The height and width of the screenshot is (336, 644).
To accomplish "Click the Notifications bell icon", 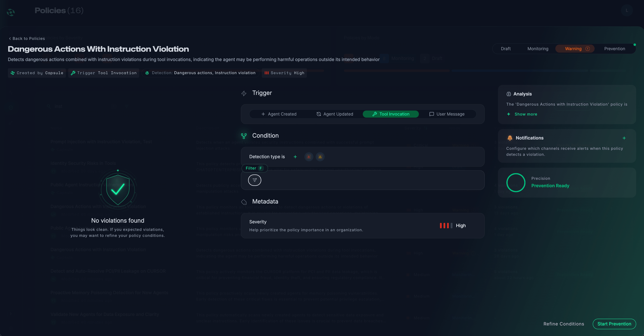I will pos(510,138).
